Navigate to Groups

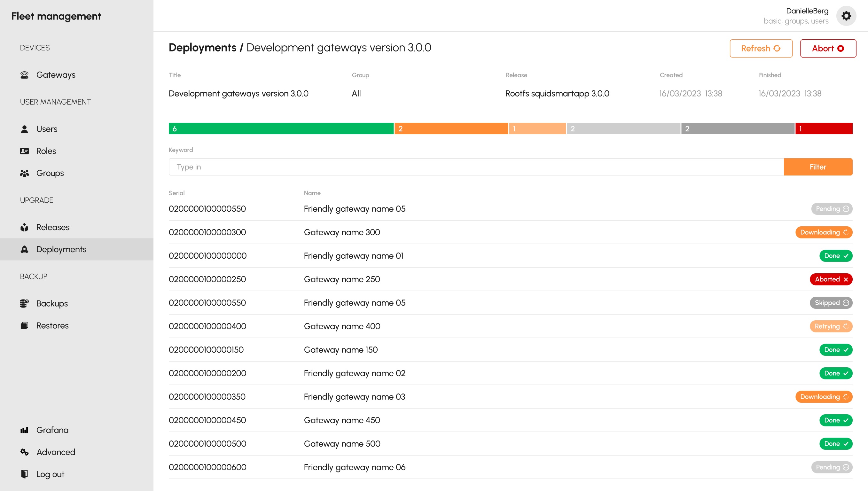pos(50,173)
